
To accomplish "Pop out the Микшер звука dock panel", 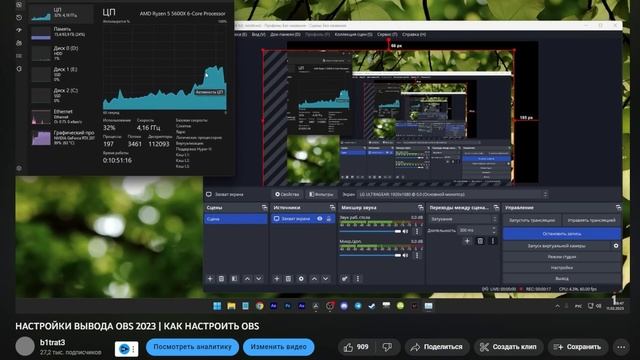I will click(420, 208).
